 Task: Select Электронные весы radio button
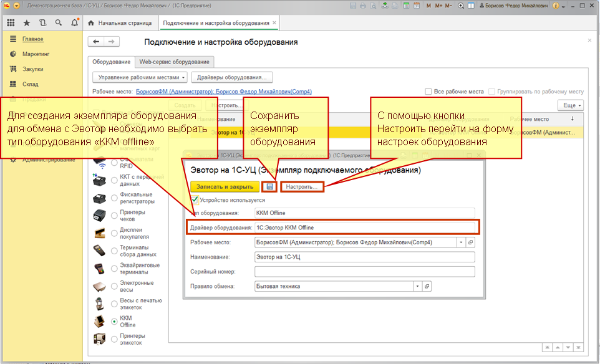[x=114, y=286]
